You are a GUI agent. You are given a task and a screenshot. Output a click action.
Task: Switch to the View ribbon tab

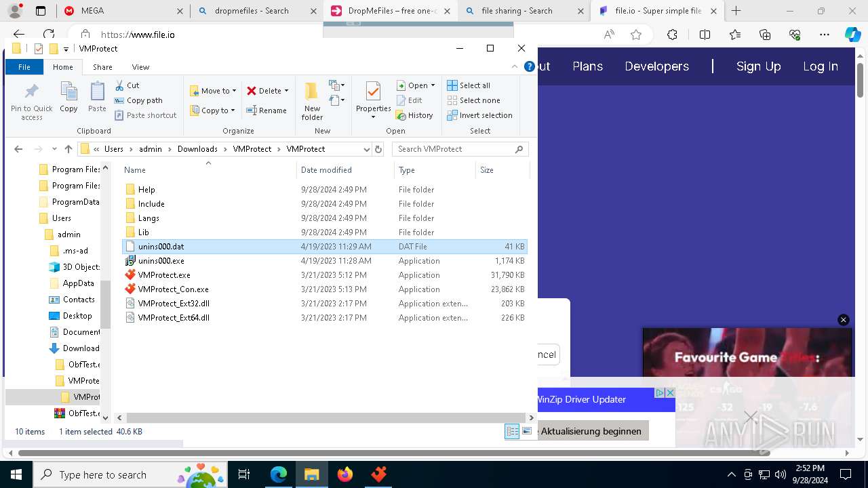pyautogui.click(x=140, y=67)
